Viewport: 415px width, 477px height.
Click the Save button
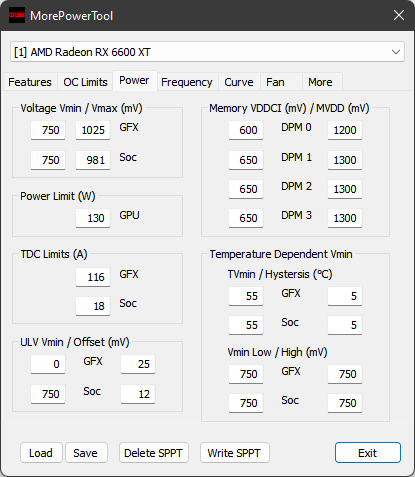[86, 453]
